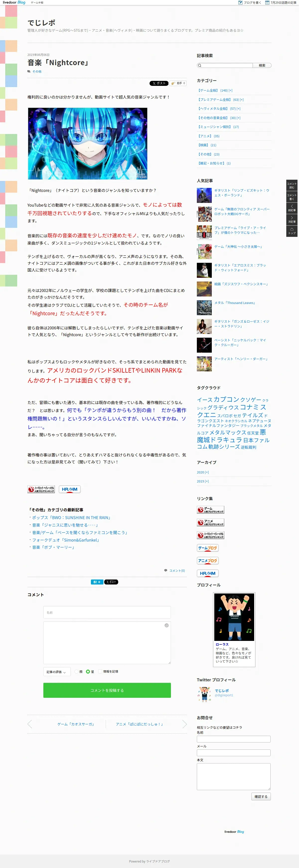Go to previous article via 前記事 button

tap(292, 208)
